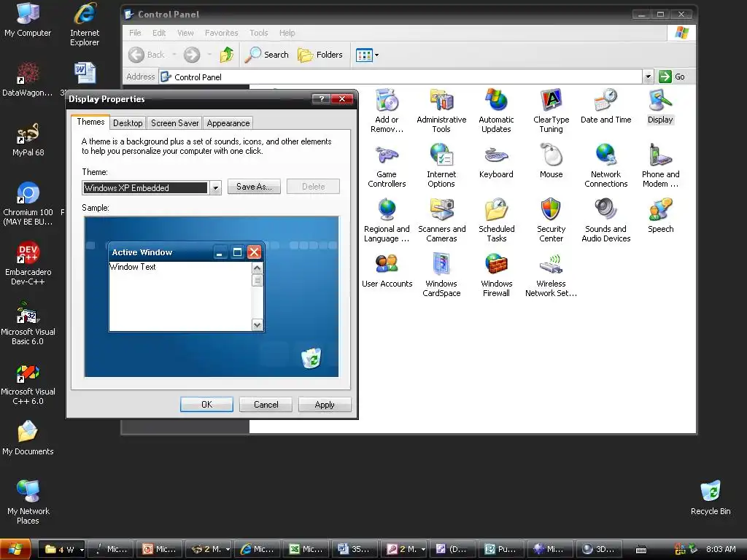Screen dimensions: 747x560
Task: Open Sounds and Audio Devices
Action: point(605,220)
